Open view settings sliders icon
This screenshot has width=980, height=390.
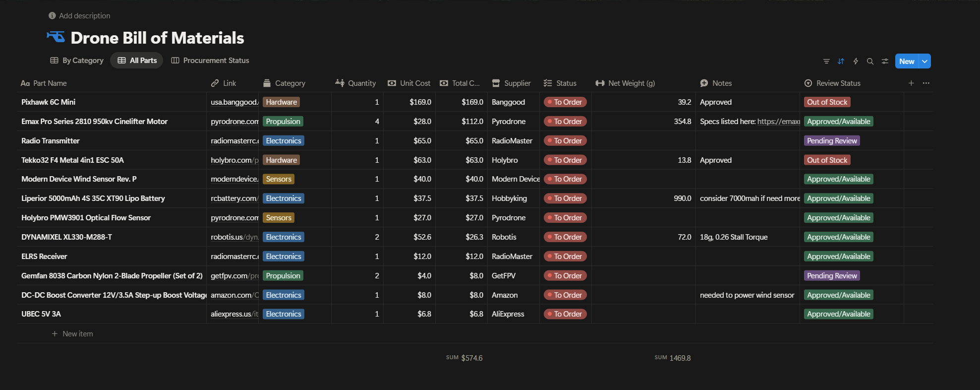point(885,62)
